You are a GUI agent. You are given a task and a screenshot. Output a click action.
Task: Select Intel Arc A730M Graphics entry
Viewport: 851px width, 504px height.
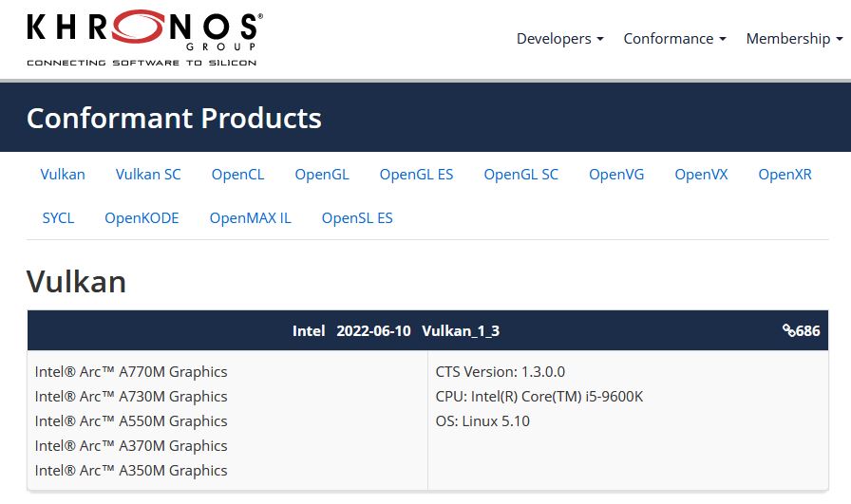(131, 397)
